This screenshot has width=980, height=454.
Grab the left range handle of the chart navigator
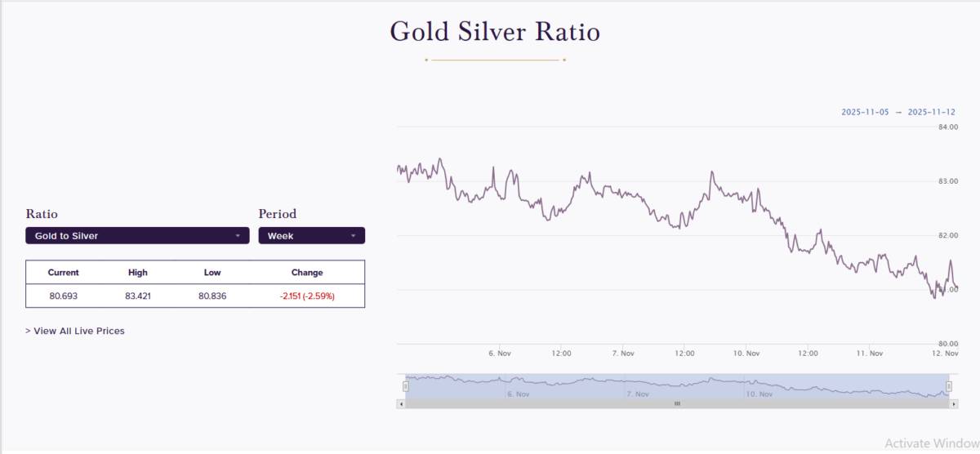coord(405,385)
